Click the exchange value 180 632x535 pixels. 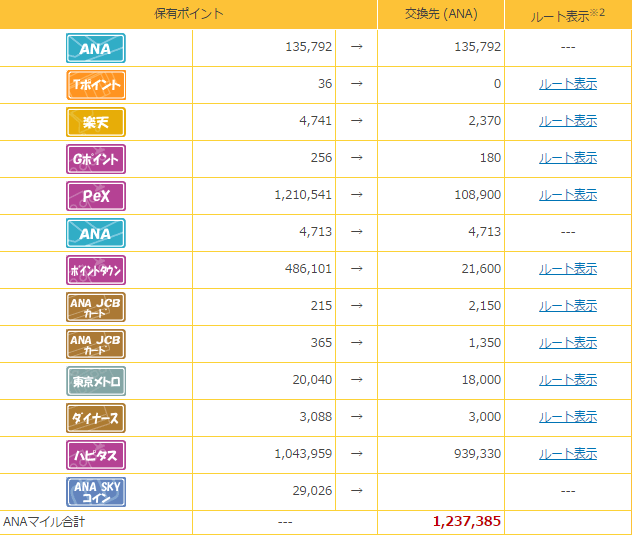491,158
